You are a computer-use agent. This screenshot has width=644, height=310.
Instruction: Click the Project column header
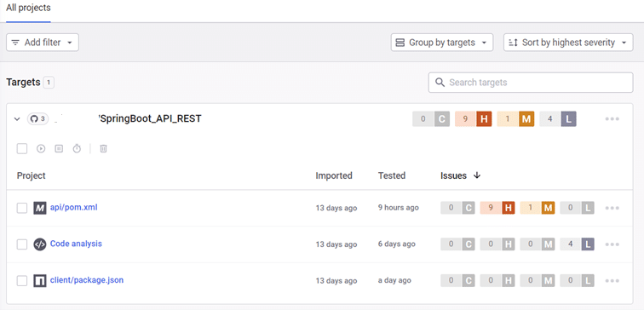pos(32,175)
